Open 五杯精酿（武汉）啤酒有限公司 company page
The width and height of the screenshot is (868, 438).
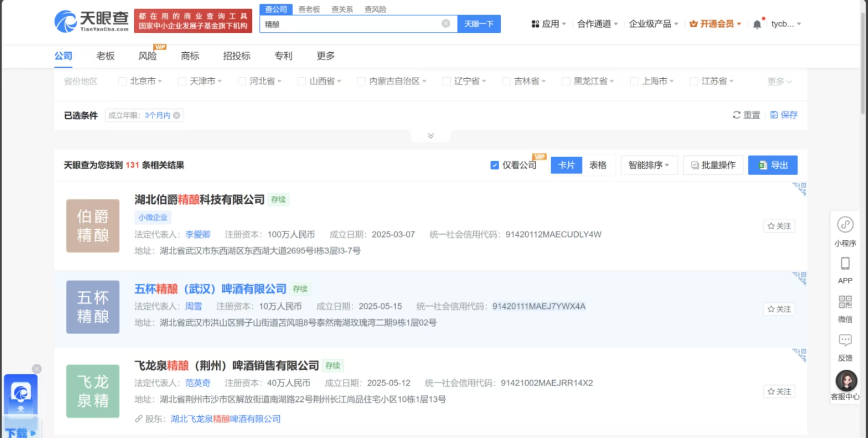[x=210, y=289]
